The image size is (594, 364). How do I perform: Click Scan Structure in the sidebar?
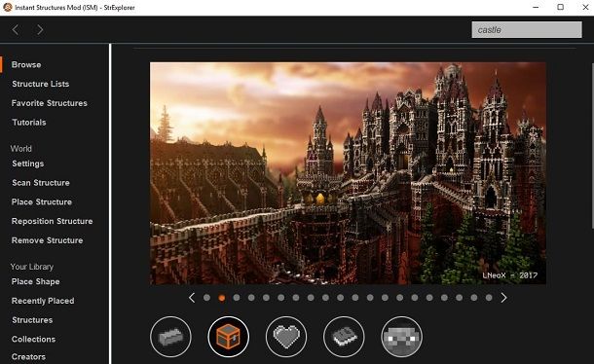coord(41,183)
